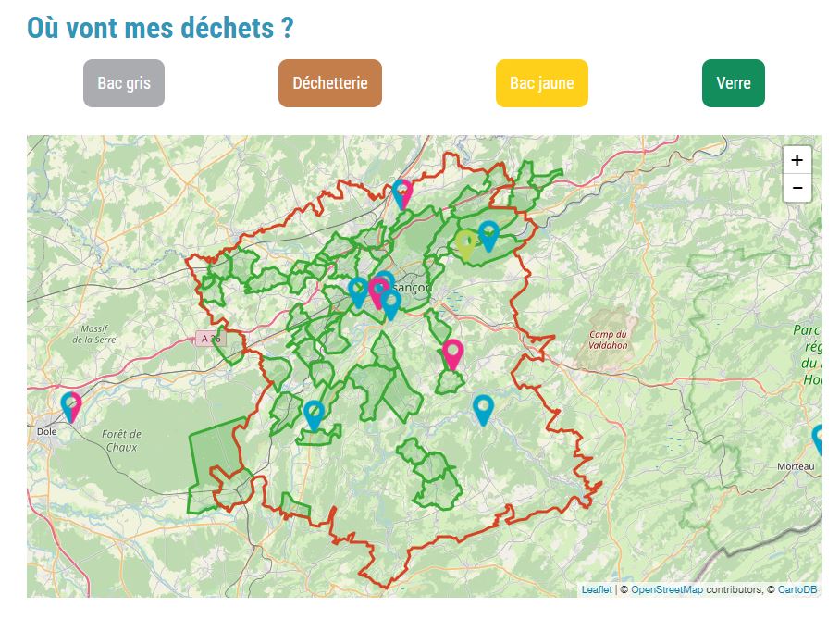Follow the CartoDB link
The width and height of the screenshot is (840, 619).
point(797,588)
